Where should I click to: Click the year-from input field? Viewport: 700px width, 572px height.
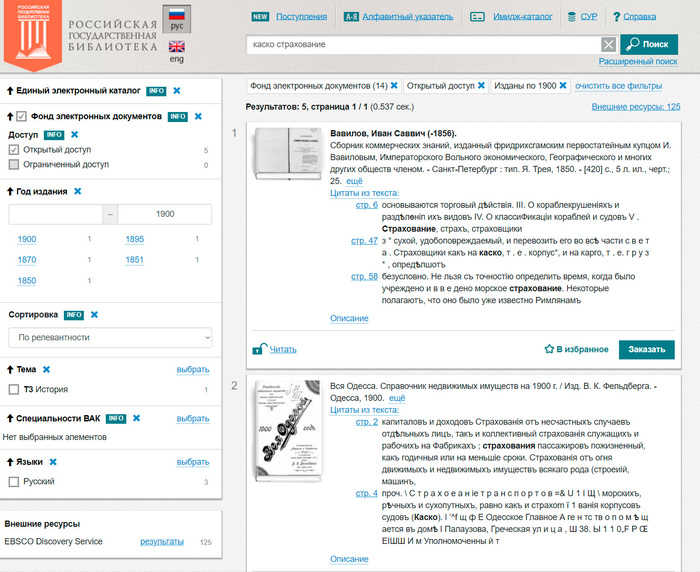pyautogui.click(x=55, y=214)
